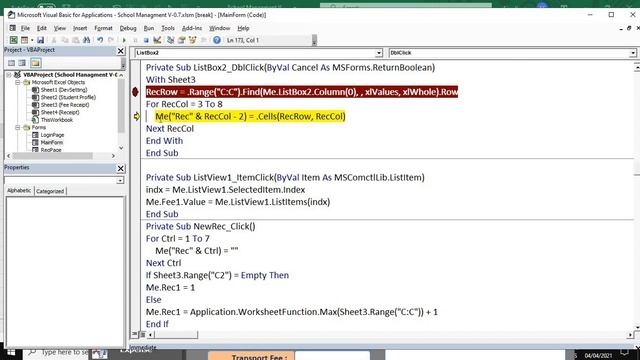Switch to Alphabetic properties tab
Viewport: 640px width, 360px height.
click(19, 191)
